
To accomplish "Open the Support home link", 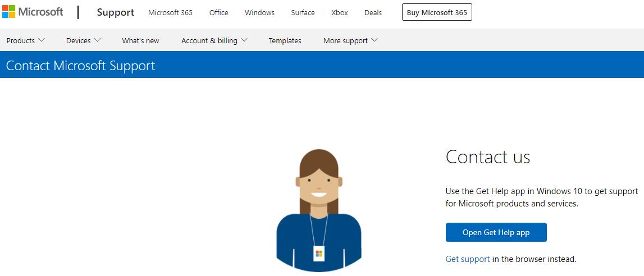I will coord(116,12).
